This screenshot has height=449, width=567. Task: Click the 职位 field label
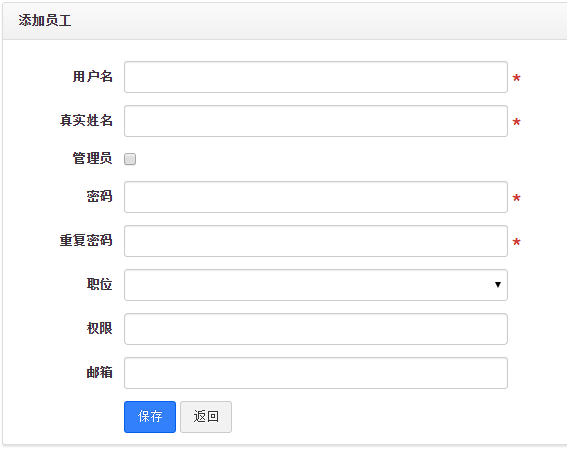pyautogui.click(x=99, y=284)
